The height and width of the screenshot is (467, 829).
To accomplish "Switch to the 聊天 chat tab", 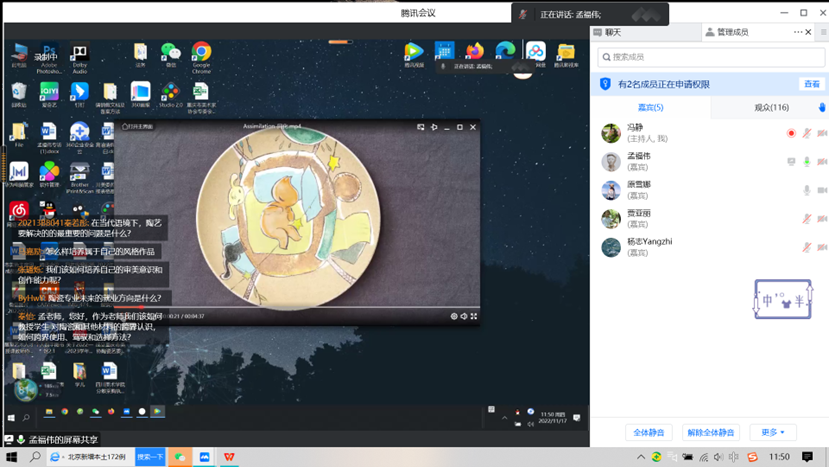I will click(x=612, y=32).
